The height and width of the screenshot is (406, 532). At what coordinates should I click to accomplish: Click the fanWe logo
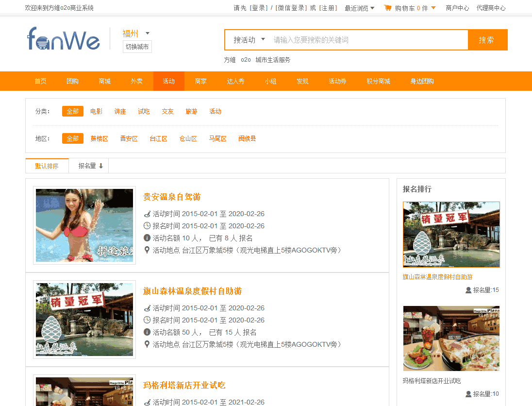(x=64, y=39)
